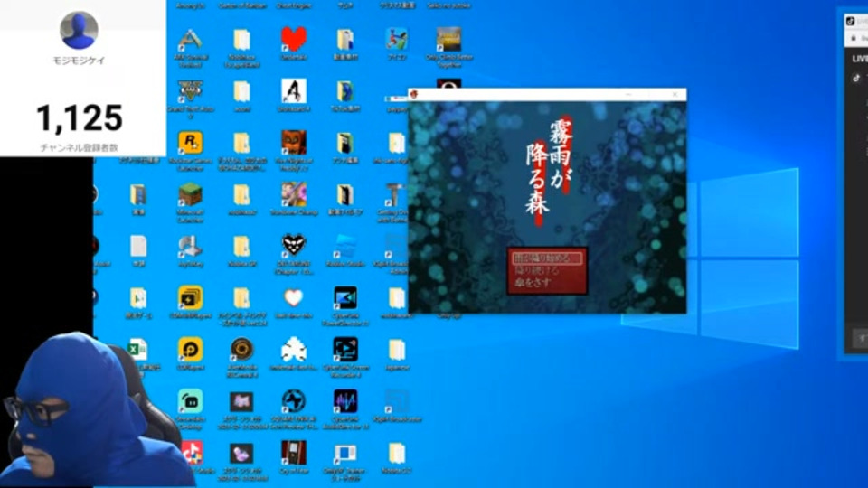The width and height of the screenshot is (868, 488).
Task: Select 降り続ける in game menu
Action: click(x=537, y=270)
